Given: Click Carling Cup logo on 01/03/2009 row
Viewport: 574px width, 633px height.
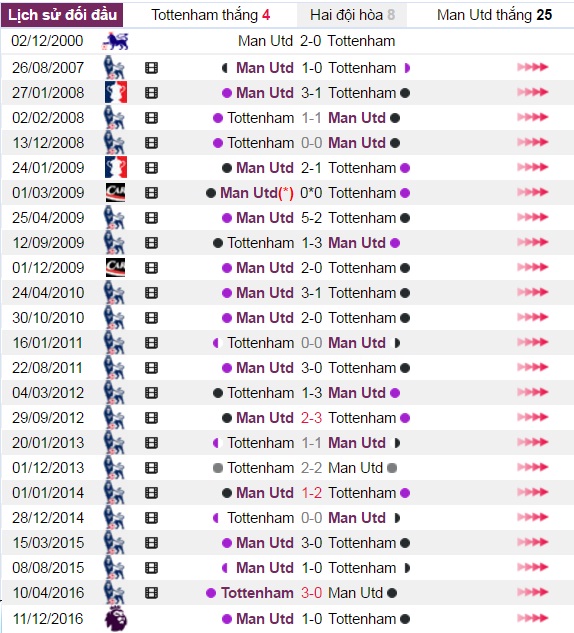Looking at the screenshot, I should [115, 193].
